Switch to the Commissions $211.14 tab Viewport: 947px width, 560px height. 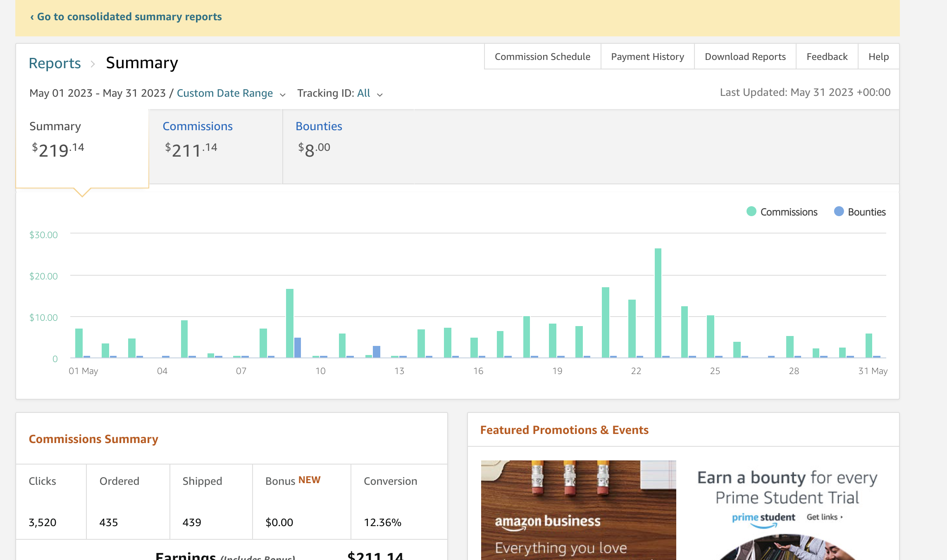pos(216,147)
